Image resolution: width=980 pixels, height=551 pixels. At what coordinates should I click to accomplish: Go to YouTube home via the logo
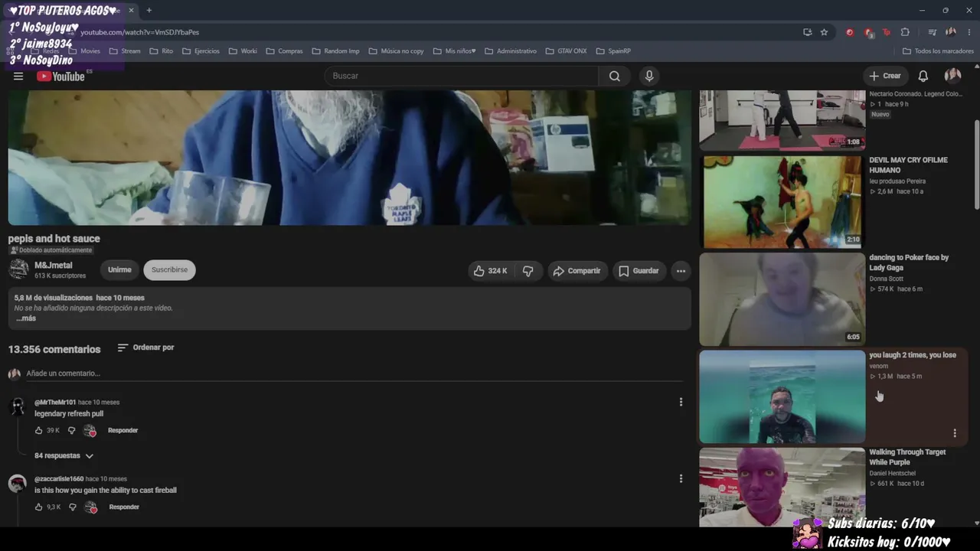(60, 76)
